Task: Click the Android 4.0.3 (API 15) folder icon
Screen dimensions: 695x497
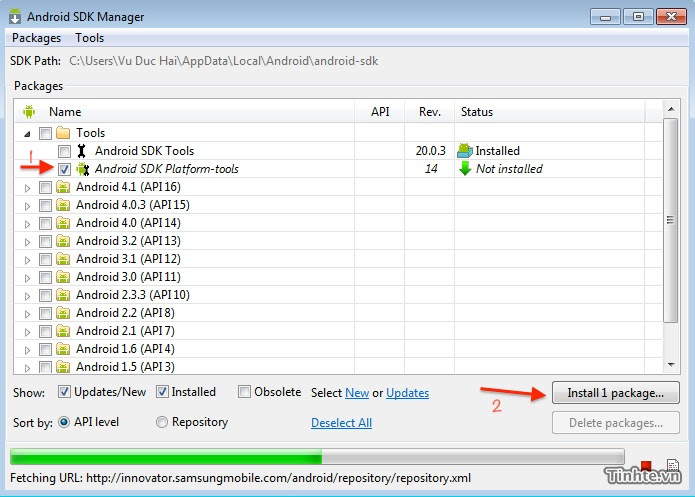Action: pos(63,205)
